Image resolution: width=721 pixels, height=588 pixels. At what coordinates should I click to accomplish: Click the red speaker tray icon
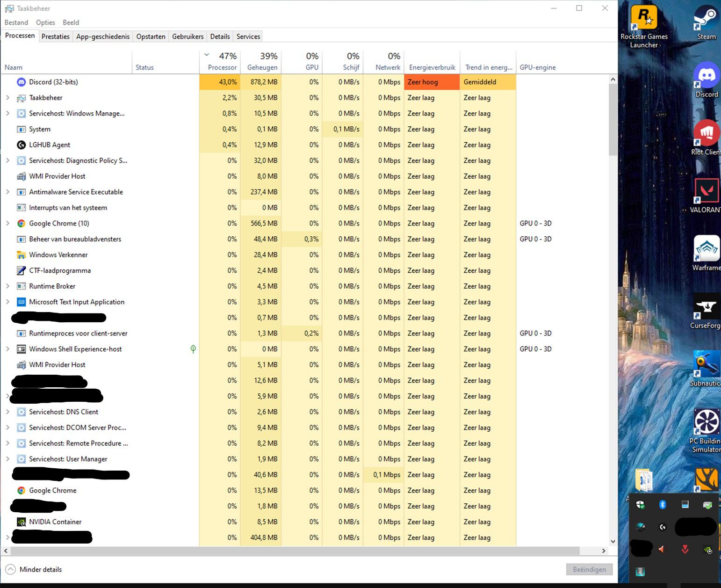tap(662, 549)
